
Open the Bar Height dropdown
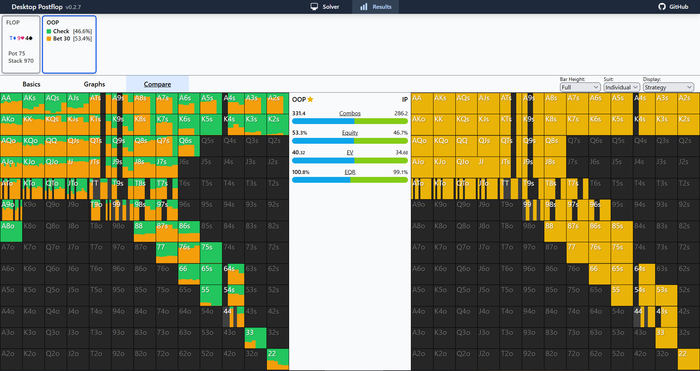[580, 87]
